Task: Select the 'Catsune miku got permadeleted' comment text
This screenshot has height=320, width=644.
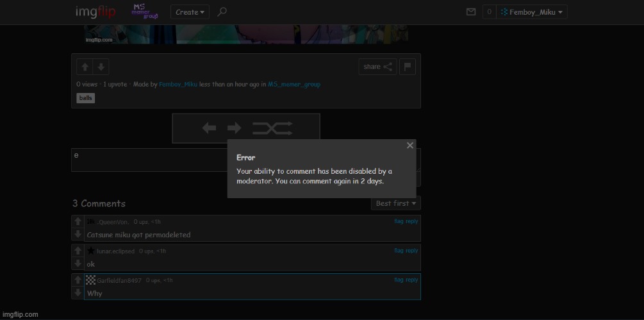Action: point(139,235)
